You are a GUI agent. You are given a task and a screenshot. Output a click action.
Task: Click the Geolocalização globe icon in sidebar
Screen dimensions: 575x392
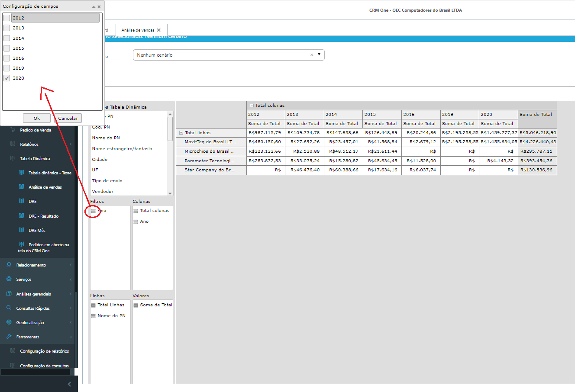[x=9, y=322]
